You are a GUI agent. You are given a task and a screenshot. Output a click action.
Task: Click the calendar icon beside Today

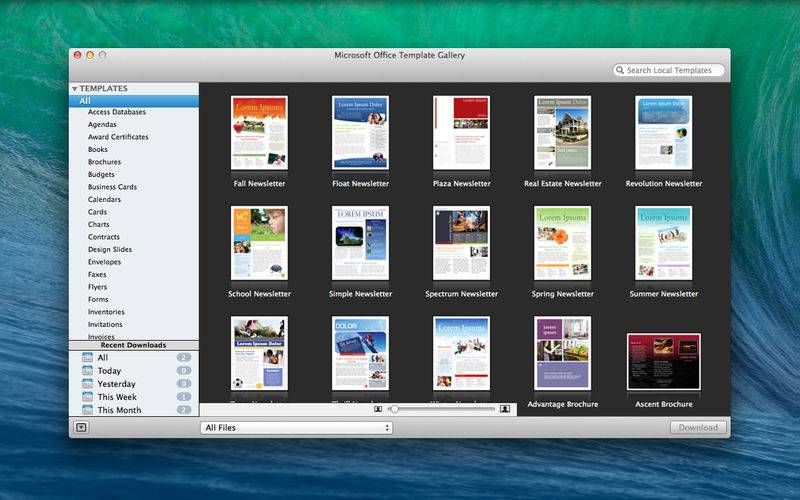87,370
